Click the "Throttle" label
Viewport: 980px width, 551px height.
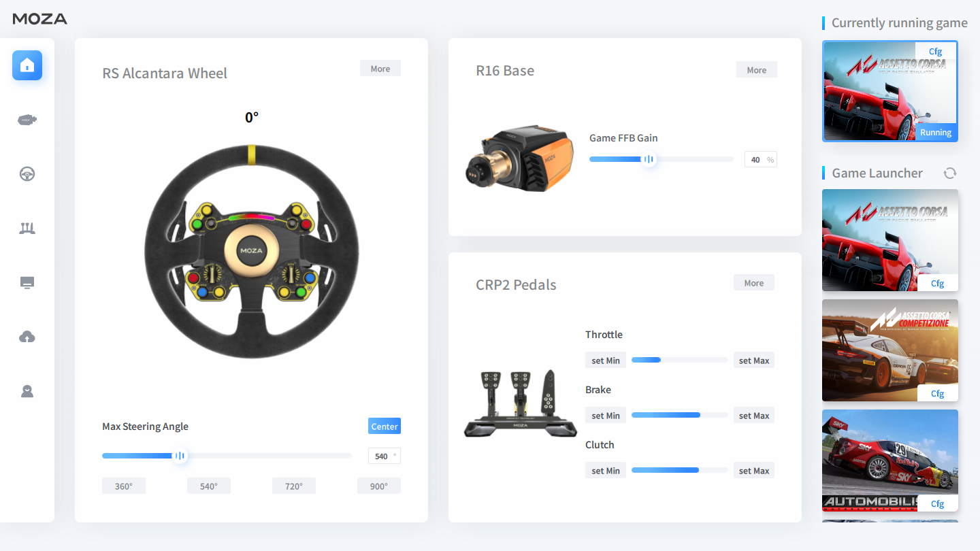604,335
